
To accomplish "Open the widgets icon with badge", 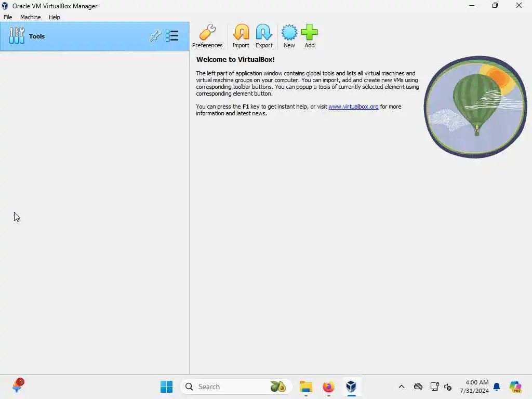I will tap(18, 386).
